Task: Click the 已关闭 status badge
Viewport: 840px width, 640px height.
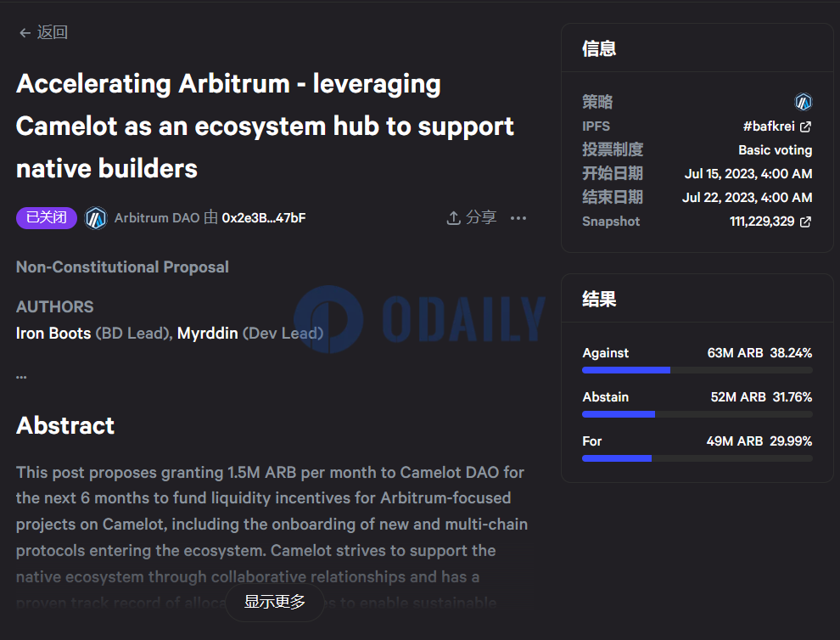Action: (x=47, y=218)
